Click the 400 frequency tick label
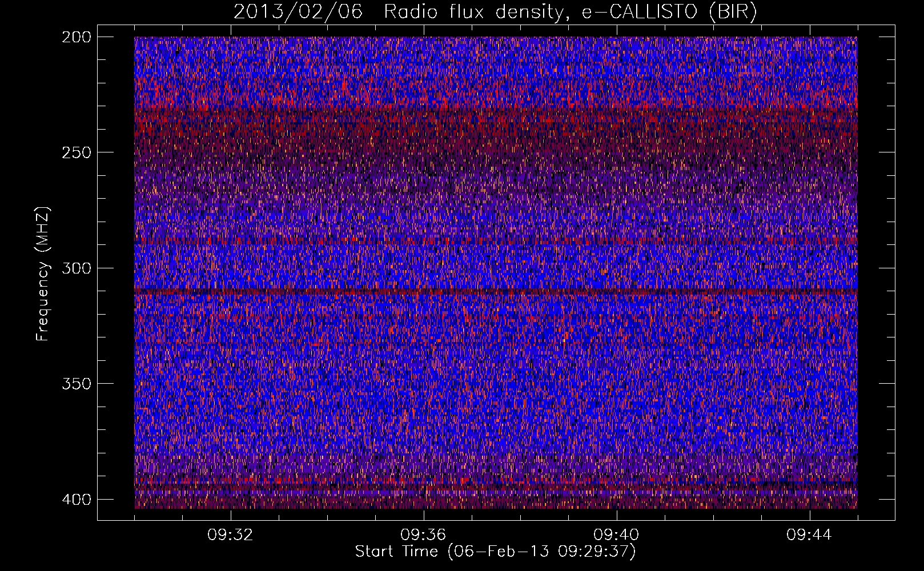924x571 pixels. [x=76, y=499]
